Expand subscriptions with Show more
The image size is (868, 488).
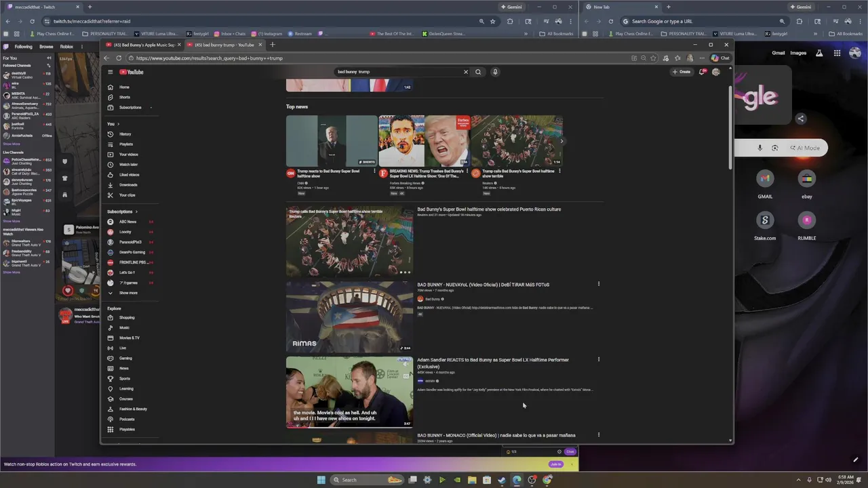(130, 293)
